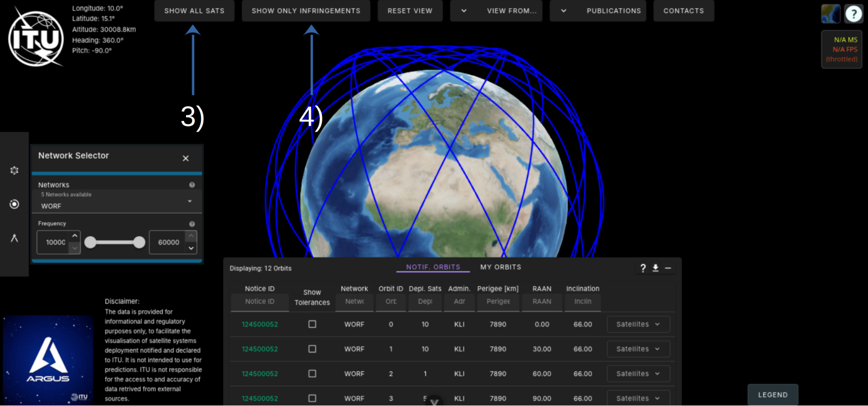The height and width of the screenshot is (406, 868).
Task: Enable Show Tolerances for Orbit ID 0
Action: [x=312, y=324]
